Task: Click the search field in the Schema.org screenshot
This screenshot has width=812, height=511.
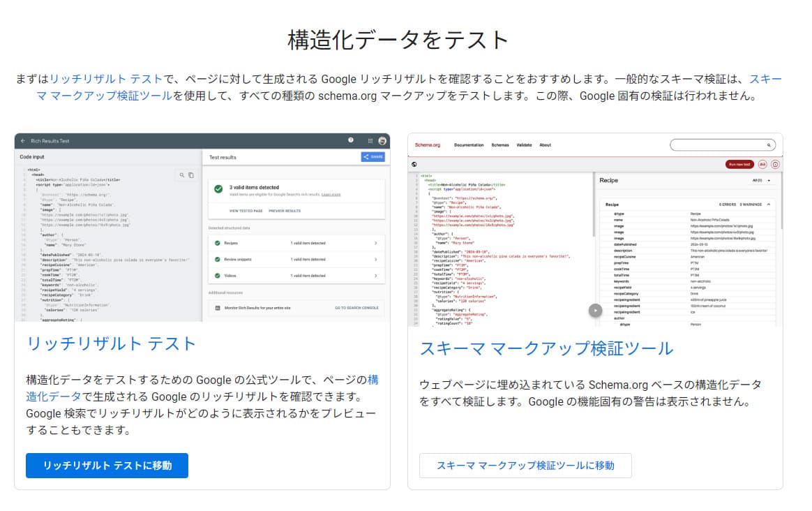Action: tap(723, 145)
